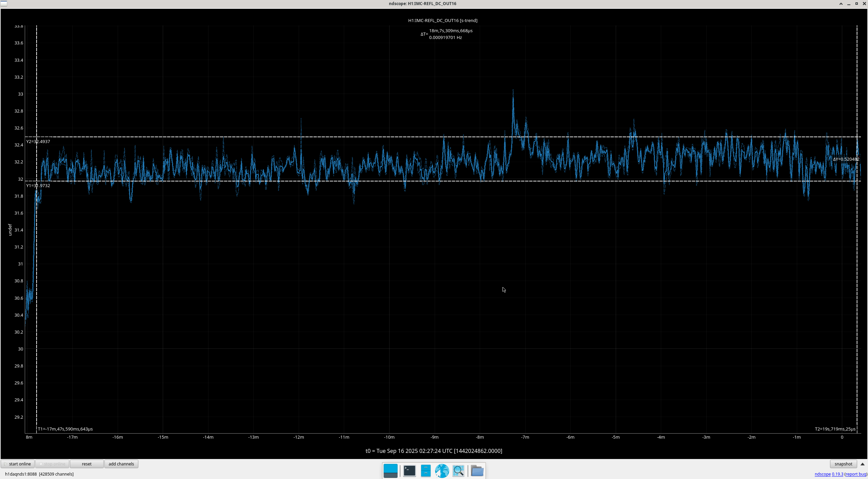
Task: Click the 33 y-axis tick label
Action: [20, 94]
